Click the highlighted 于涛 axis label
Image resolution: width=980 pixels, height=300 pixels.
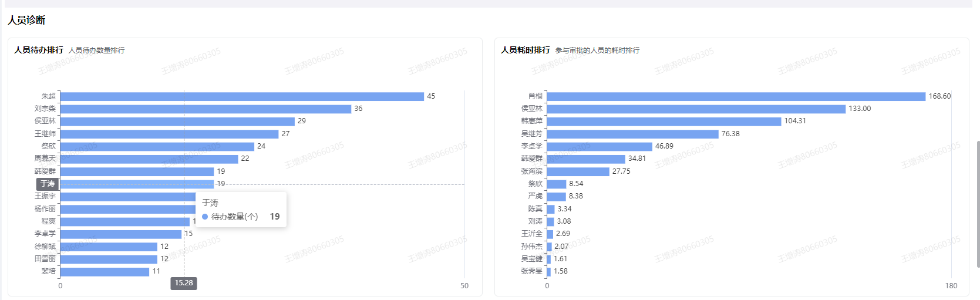tap(48, 184)
